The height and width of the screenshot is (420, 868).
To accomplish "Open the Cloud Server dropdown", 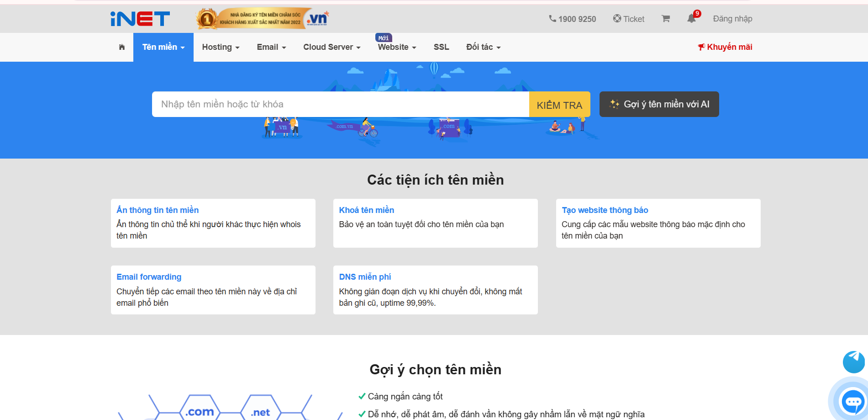I will pos(331,47).
